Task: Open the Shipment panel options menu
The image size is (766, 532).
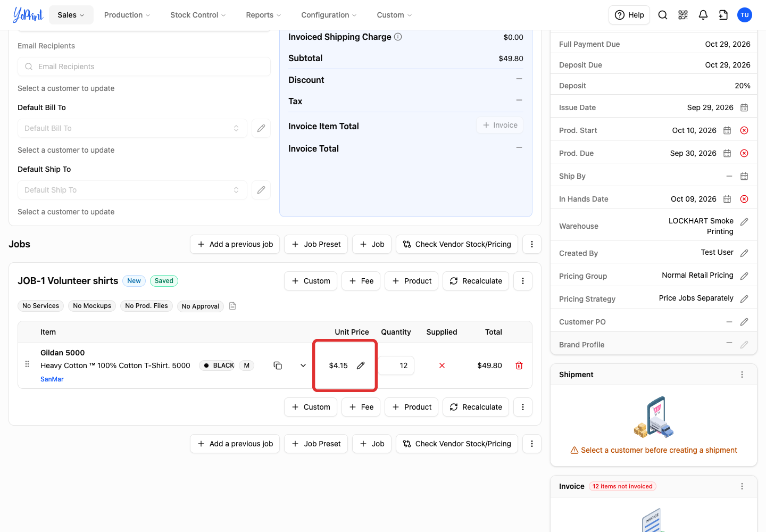Action: pyautogui.click(x=742, y=375)
